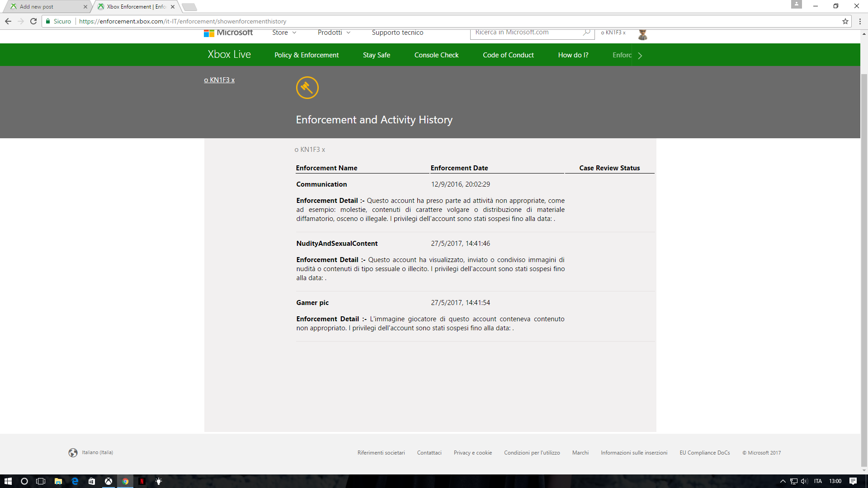This screenshot has width=868, height=488.
Task: Open Supporto tecnico link
Action: 397,33
